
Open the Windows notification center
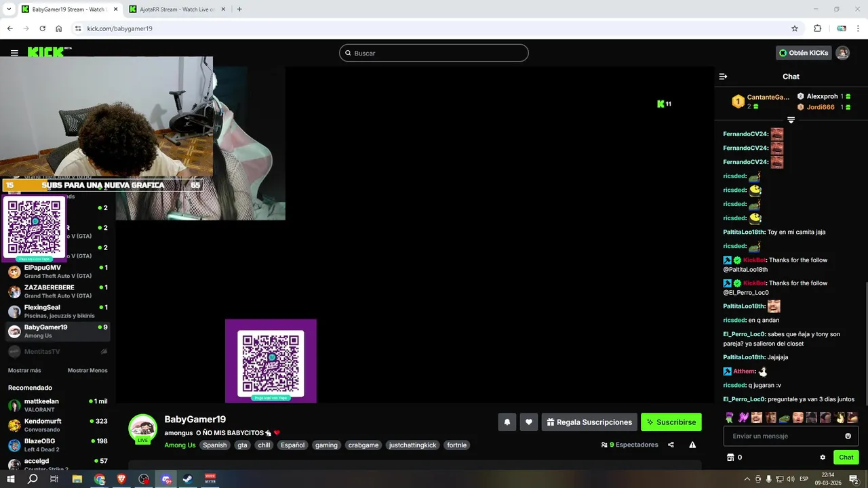[x=854, y=479]
